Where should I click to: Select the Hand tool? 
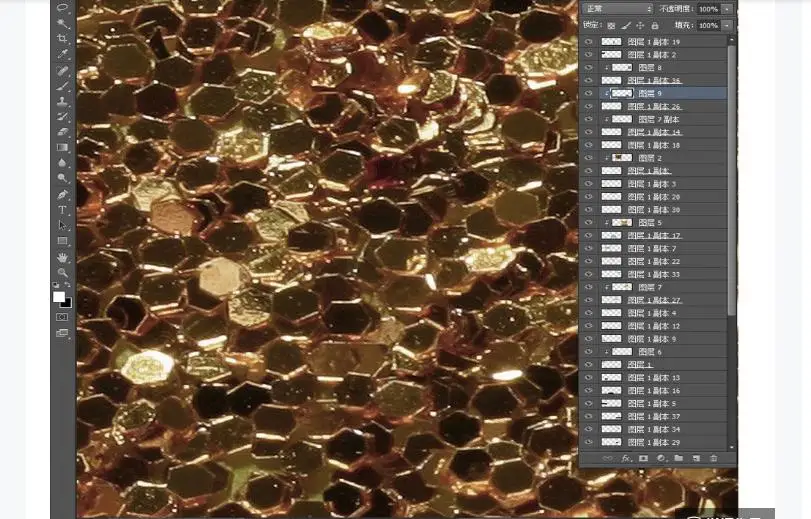pyautogui.click(x=62, y=257)
